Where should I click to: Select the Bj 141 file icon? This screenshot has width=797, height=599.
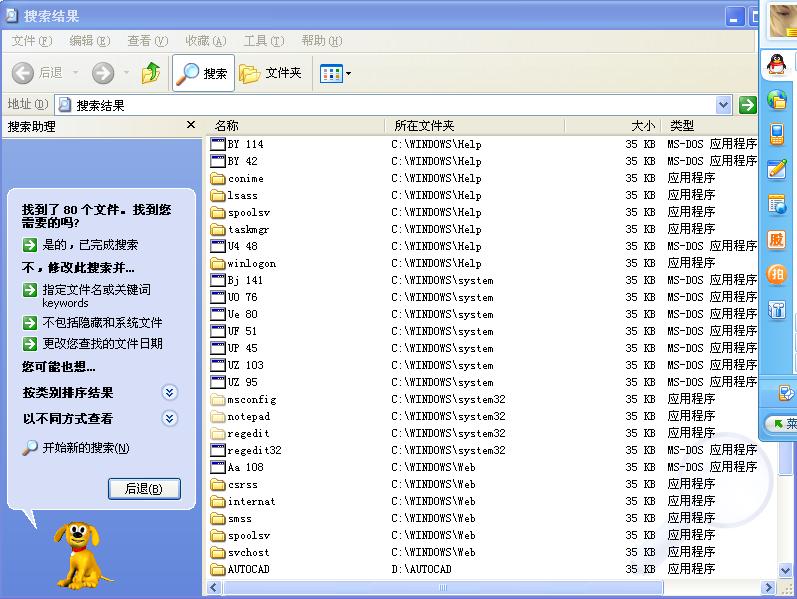[218, 281]
